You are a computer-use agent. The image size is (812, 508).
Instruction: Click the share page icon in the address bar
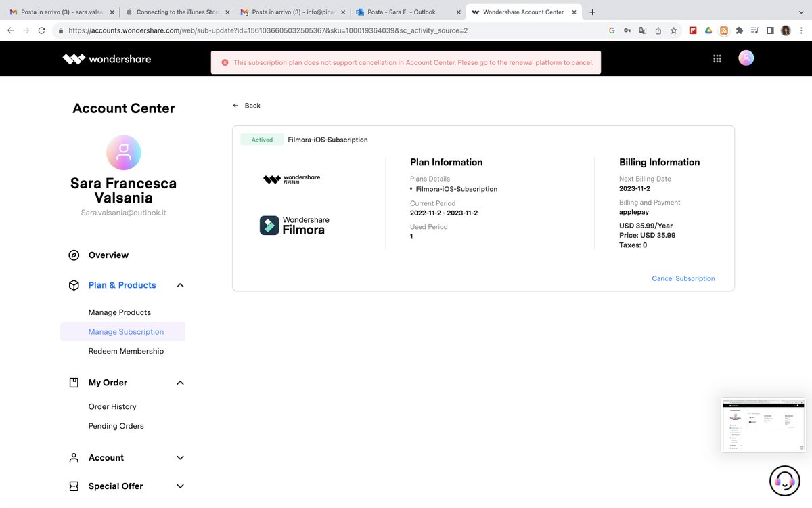pyautogui.click(x=658, y=30)
